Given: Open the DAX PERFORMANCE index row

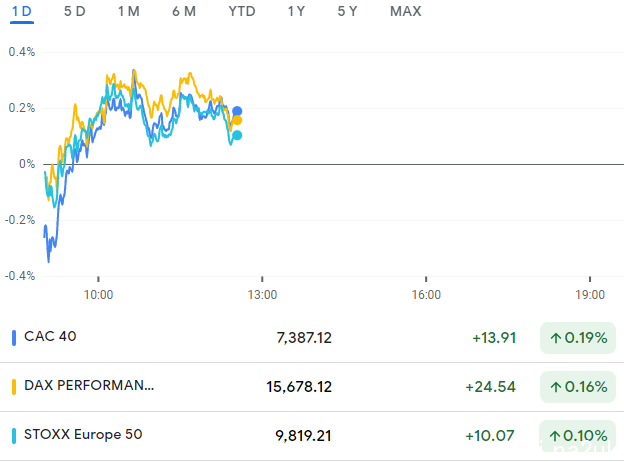Looking at the screenshot, I should 90,386.
